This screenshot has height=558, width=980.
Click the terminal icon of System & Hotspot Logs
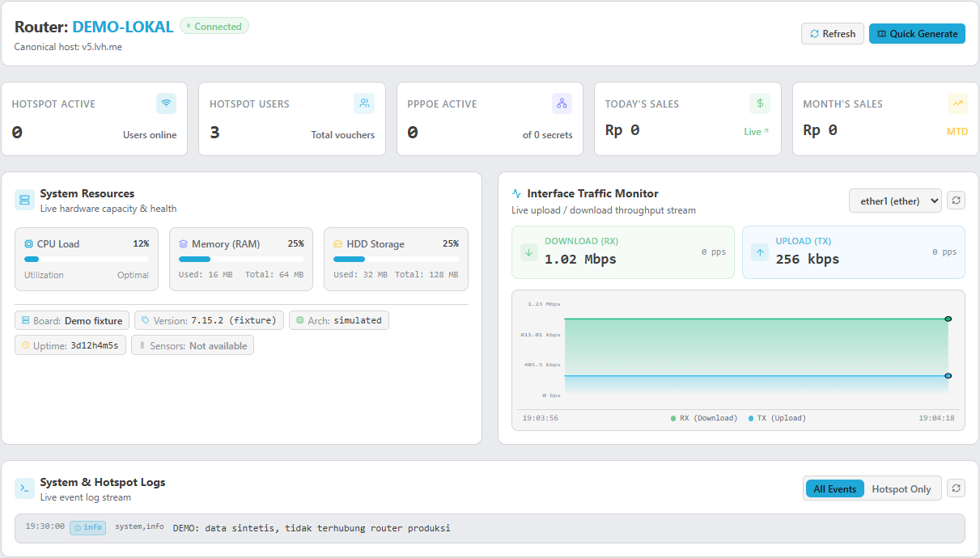pos(24,488)
